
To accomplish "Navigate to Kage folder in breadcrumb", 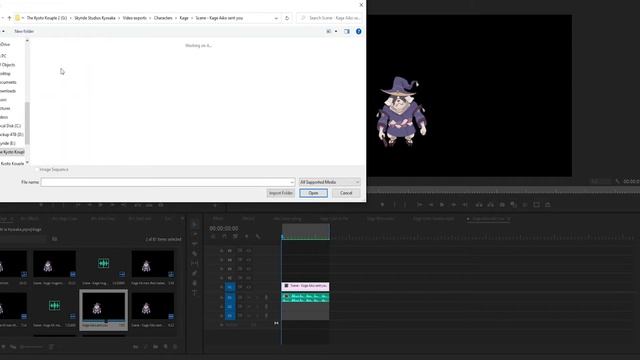I will pyautogui.click(x=184, y=18).
